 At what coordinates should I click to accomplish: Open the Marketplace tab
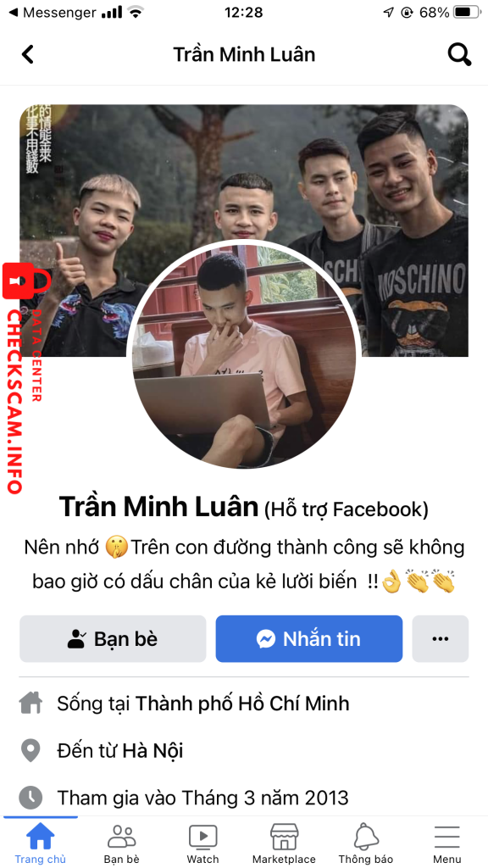click(x=284, y=843)
